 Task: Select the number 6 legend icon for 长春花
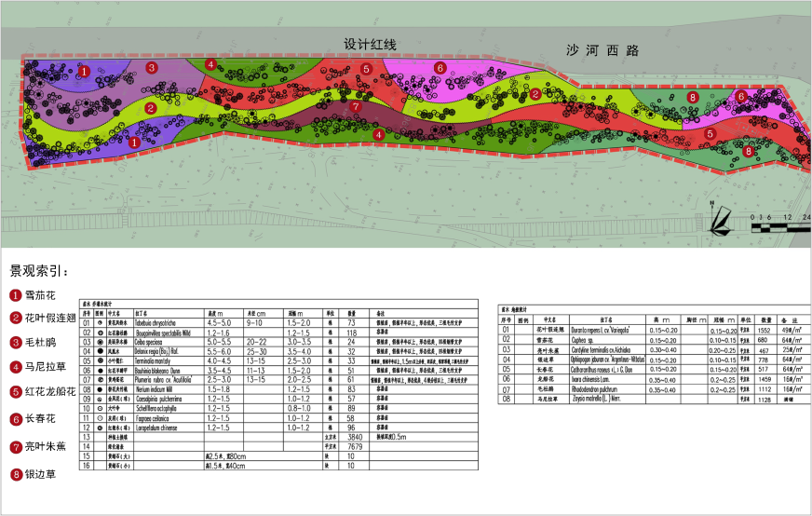pos(16,419)
